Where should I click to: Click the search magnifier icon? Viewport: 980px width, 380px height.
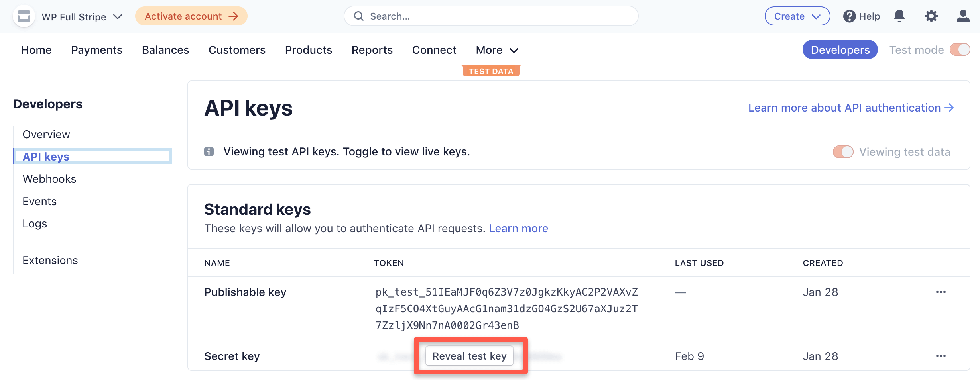click(358, 16)
